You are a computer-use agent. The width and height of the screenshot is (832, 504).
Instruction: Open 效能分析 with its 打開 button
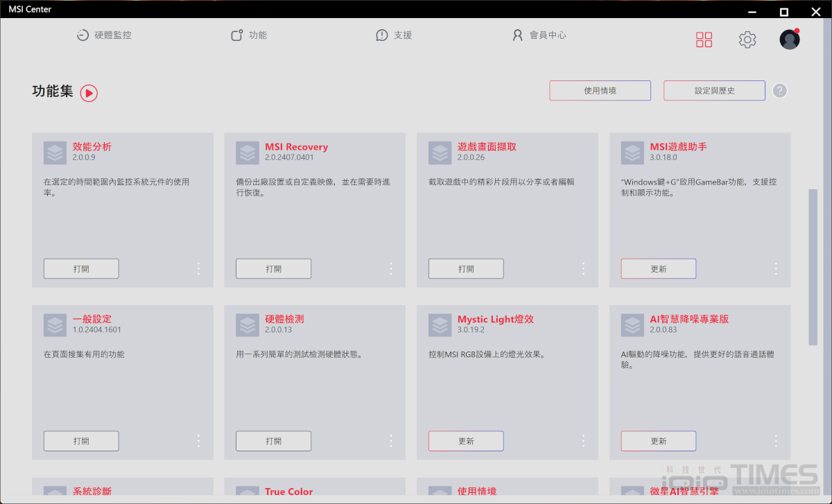pos(81,268)
